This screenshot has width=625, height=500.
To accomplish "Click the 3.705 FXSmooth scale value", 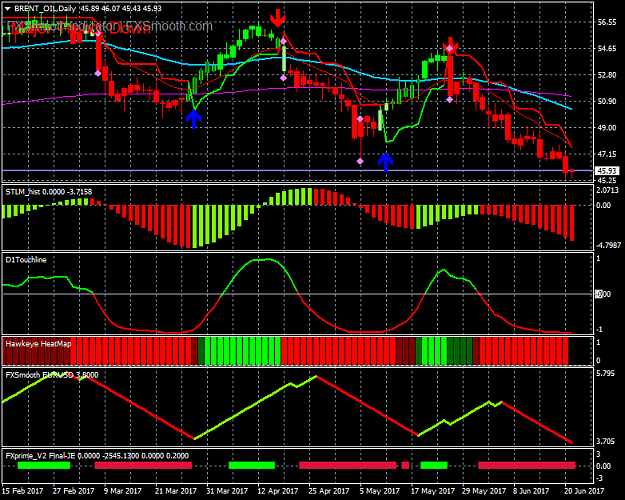I will pos(605,441).
